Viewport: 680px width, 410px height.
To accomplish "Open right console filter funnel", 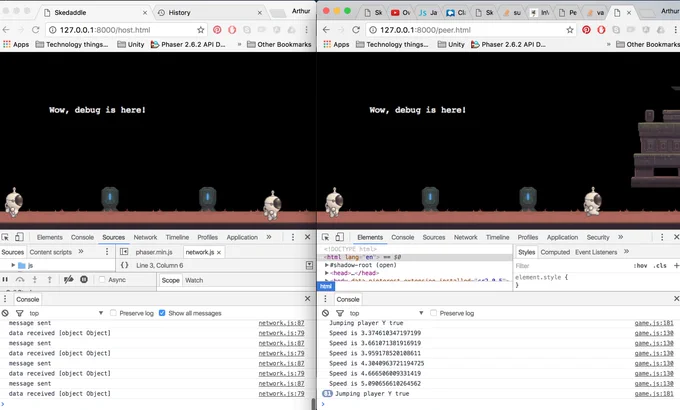I will [x=340, y=313].
